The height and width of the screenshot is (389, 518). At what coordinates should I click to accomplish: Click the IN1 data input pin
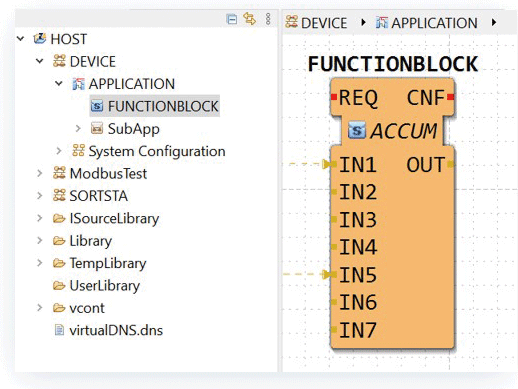tap(334, 164)
